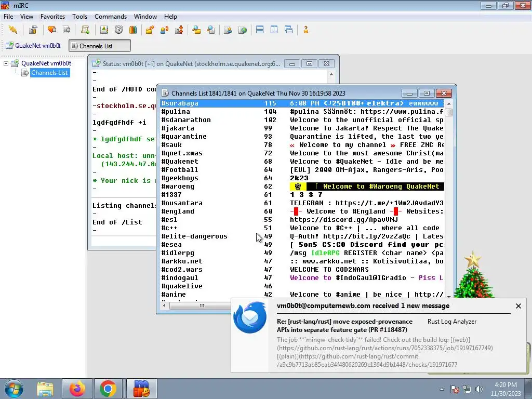Click the Timer clock toolbar icon
532x399 pixels.
click(x=118, y=30)
